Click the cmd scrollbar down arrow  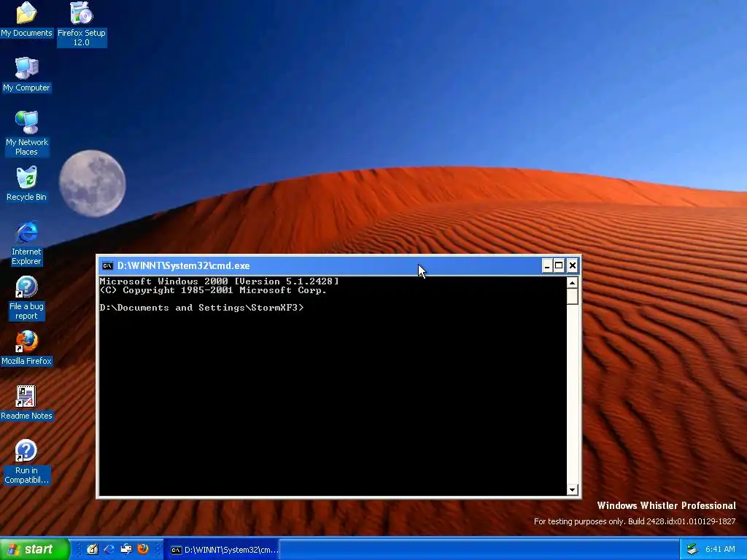click(x=573, y=489)
